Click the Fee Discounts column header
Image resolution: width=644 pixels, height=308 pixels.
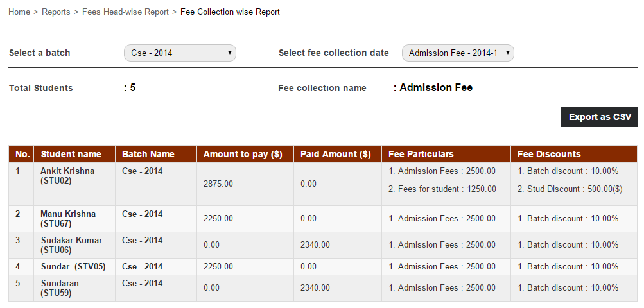[549, 154]
